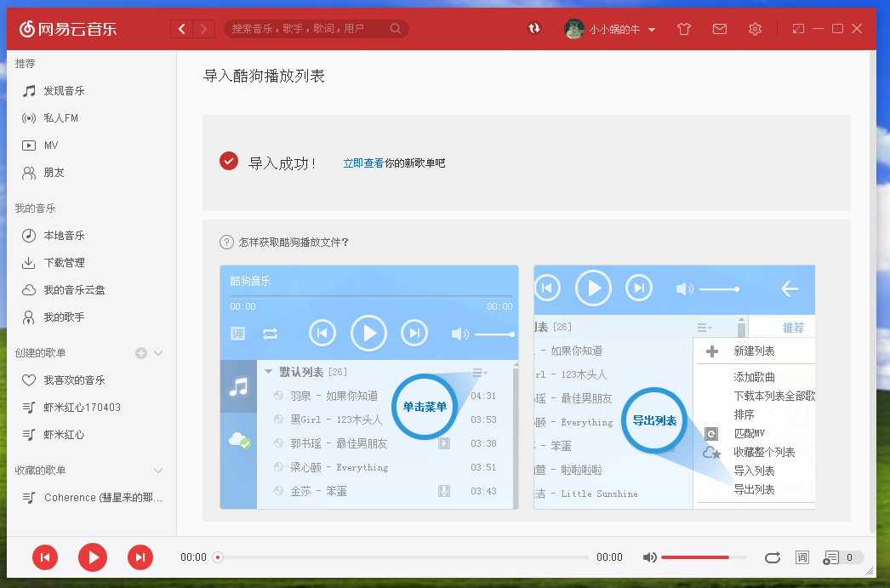Click the 导入成功 red check icon
Image resolution: width=890 pixels, height=588 pixels.
pyautogui.click(x=229, y=161)
